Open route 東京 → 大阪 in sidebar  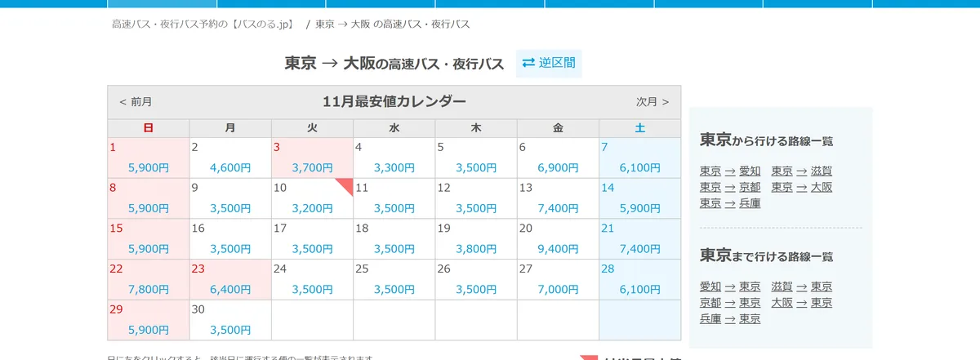coord(802,187)
